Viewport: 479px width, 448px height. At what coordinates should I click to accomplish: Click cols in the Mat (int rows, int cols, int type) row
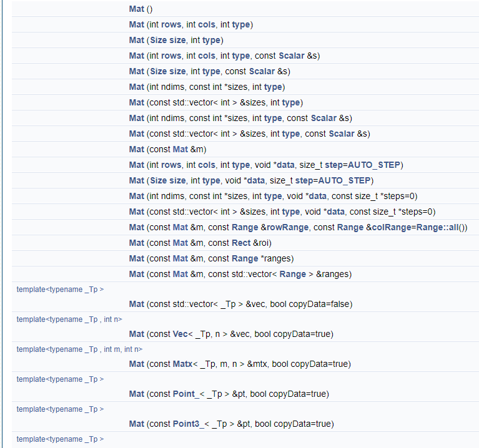pos(207,24)
